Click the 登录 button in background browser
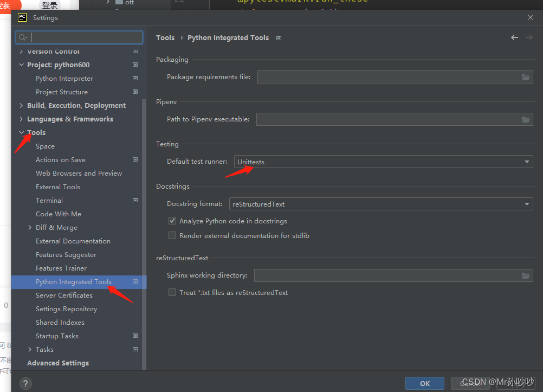 point(49,5)
